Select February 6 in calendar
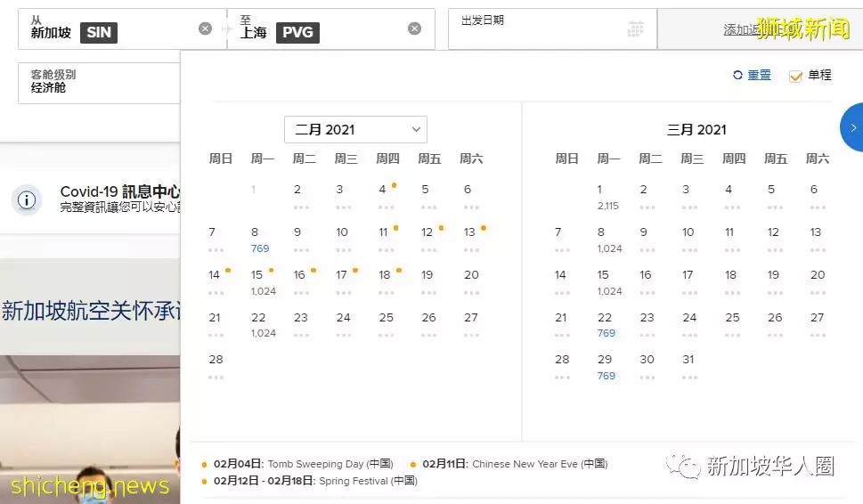 470,197
